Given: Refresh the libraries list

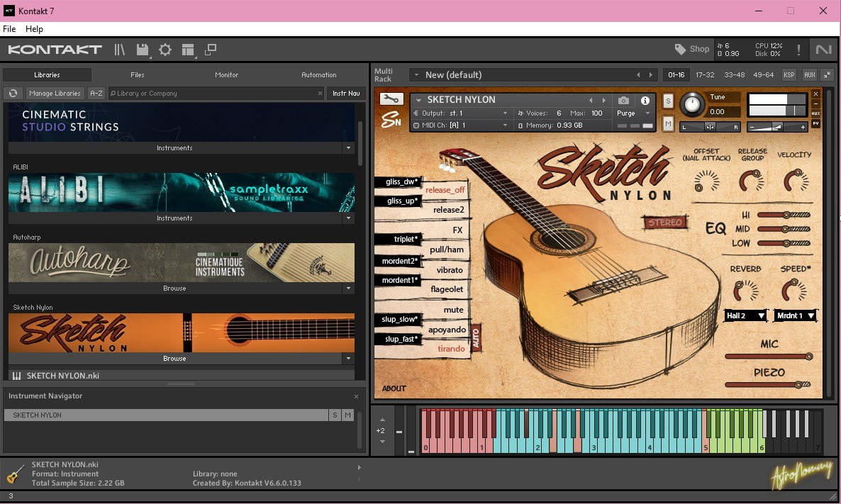Looking at the screenshot, I should pos(13,94).
